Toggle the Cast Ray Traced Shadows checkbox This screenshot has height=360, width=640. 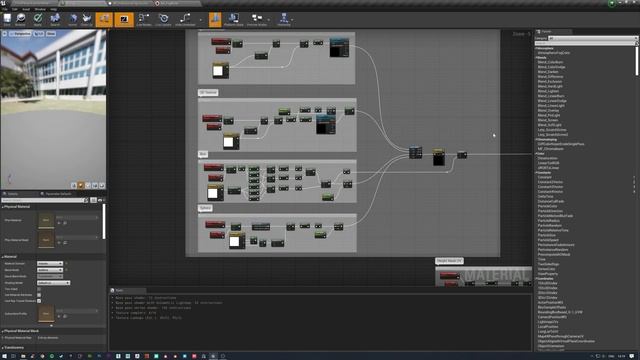coord(39,301)
